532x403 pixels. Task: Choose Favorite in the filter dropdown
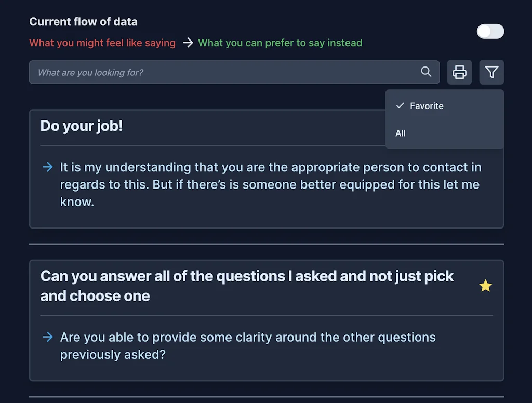tap(427, 106)
